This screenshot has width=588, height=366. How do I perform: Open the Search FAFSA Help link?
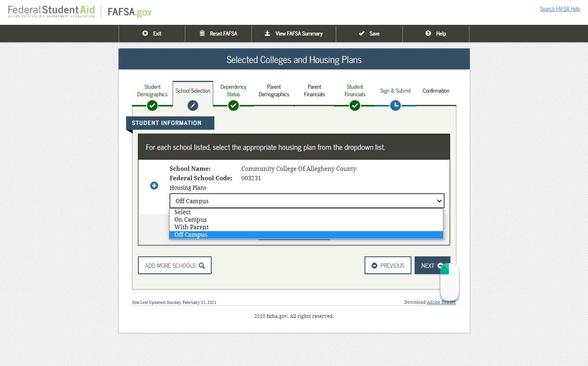(560, 8)
